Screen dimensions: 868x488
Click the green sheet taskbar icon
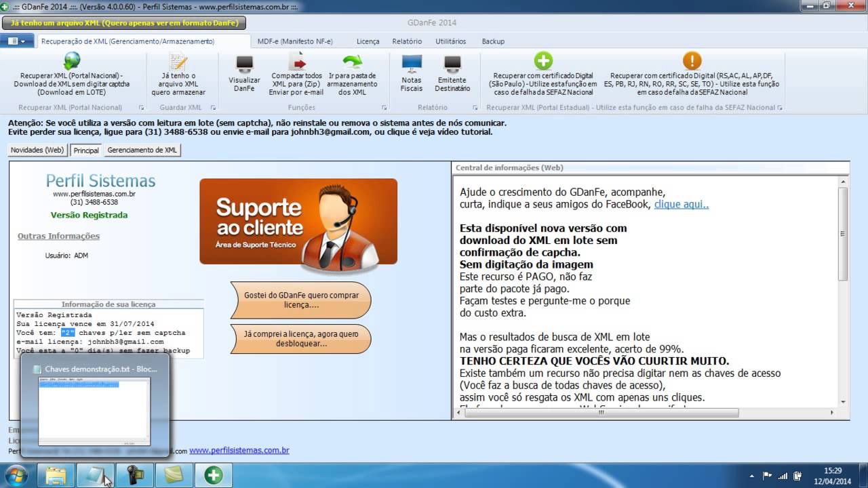point(174,475)
